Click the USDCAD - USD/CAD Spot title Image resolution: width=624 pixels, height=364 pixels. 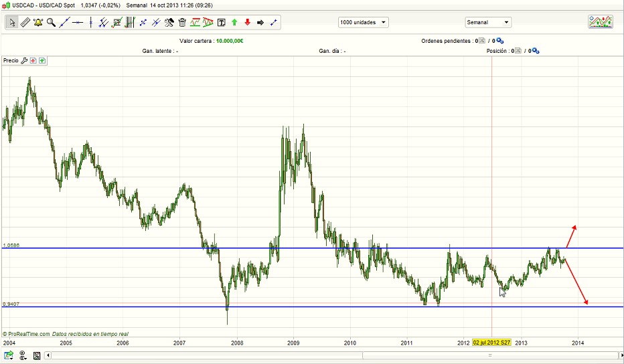point(44,5)
